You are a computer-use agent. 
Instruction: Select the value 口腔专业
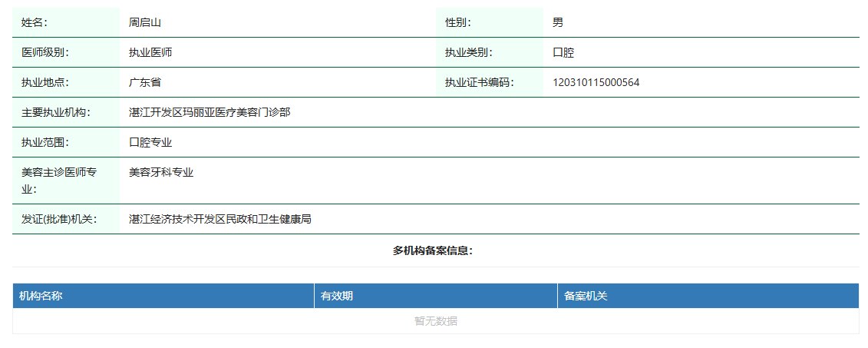[x=150, y=142]
